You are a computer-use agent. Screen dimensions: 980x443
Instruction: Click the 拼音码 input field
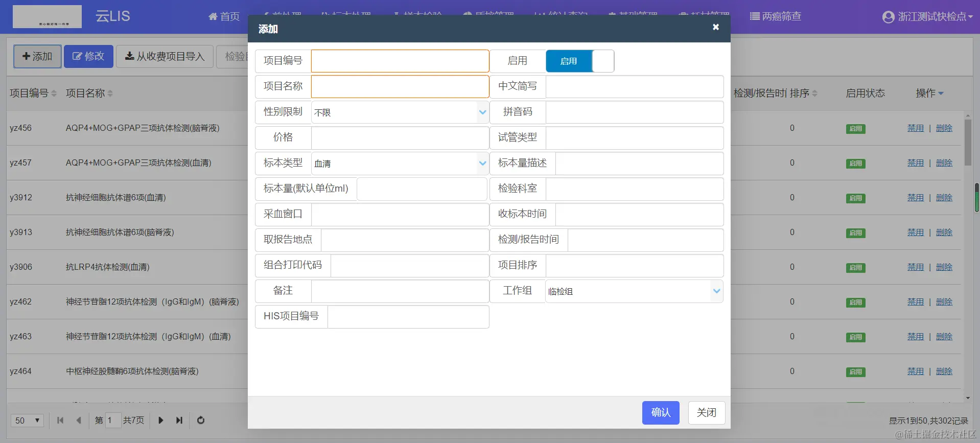point(635,112)
